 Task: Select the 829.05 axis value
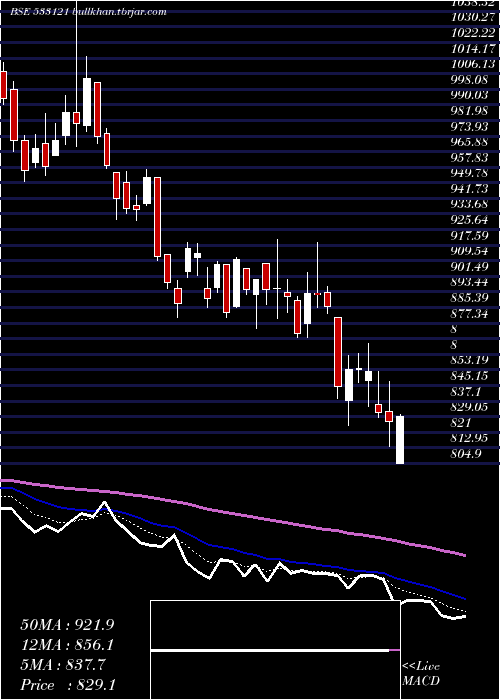click(471, 408)
